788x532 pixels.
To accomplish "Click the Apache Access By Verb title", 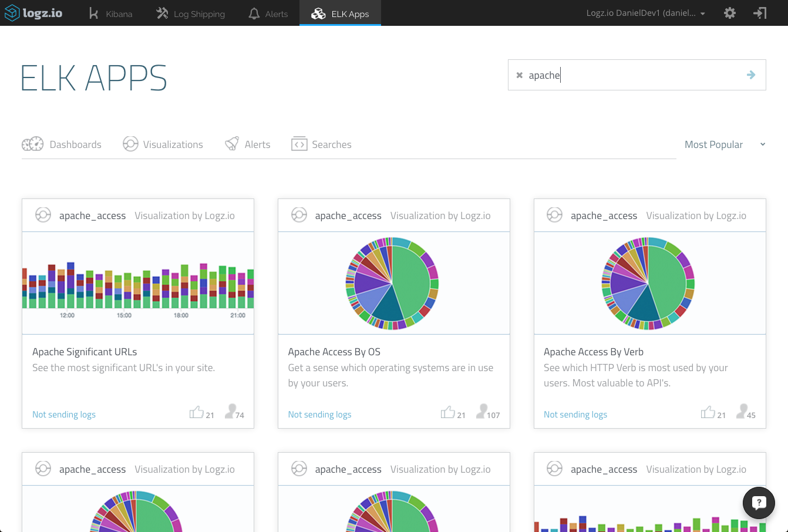I will pyautogui.click(x=594, y=352).
